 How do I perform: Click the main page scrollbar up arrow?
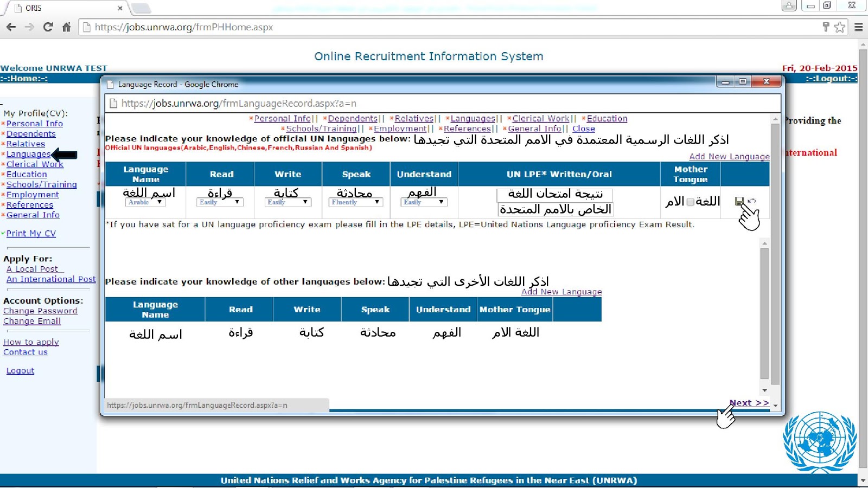tap(863, 43)
